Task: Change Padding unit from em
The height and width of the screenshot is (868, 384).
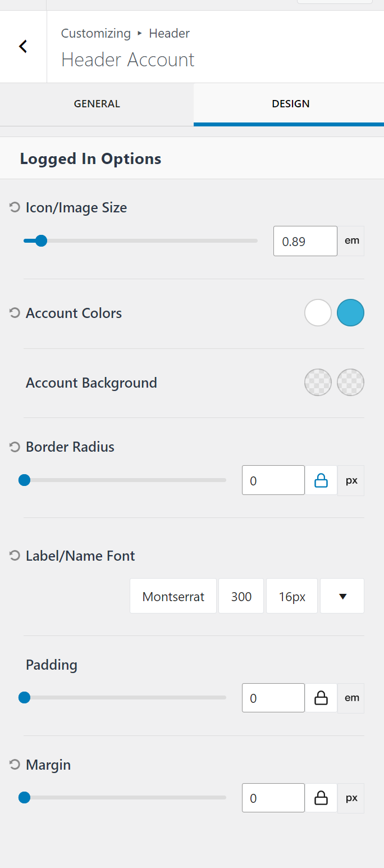Action: (x=351, y=698)
